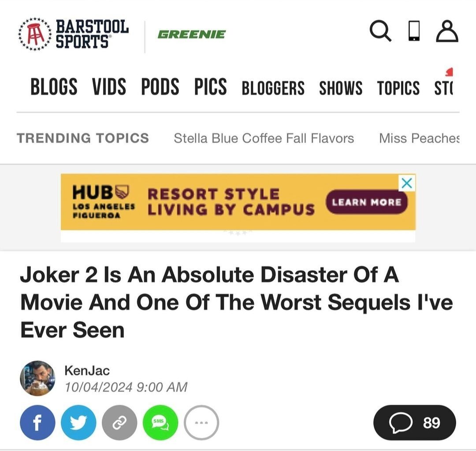
Task: Open the 89 comments button
Action: [x=414, y=423]
